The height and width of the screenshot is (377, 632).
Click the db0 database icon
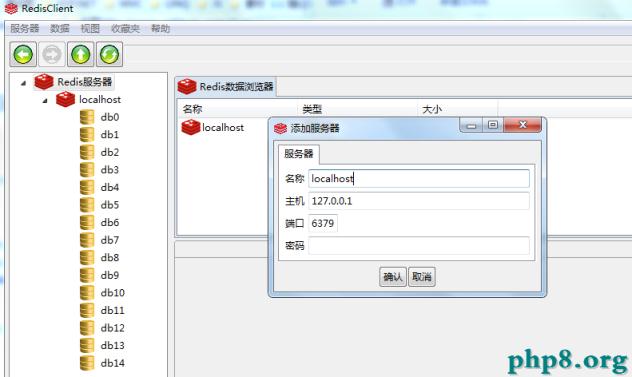point(87,117)
